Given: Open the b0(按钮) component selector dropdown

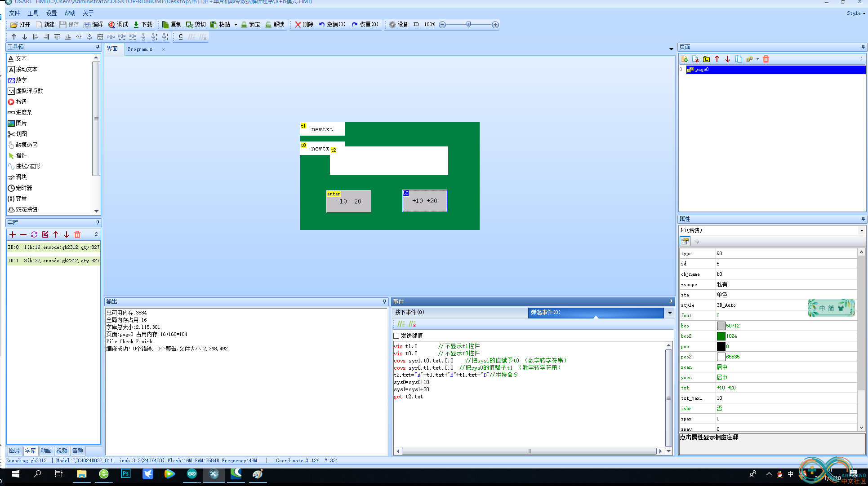Looking at the screenshot, I should (862, 230).
